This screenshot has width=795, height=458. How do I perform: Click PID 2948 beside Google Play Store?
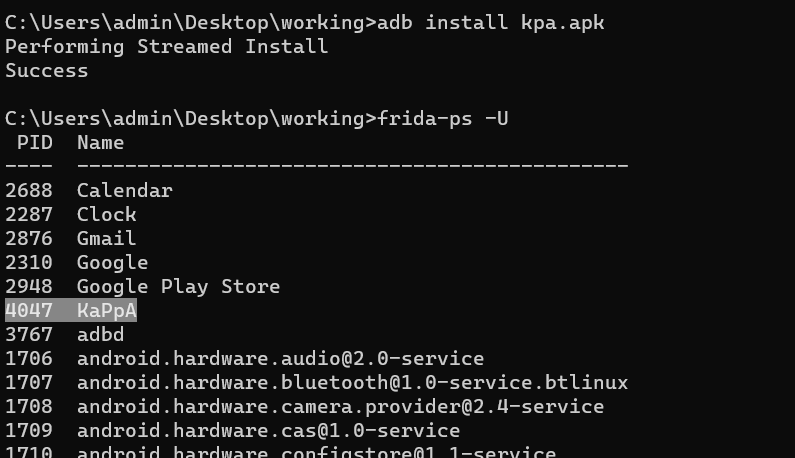(28, 287)
